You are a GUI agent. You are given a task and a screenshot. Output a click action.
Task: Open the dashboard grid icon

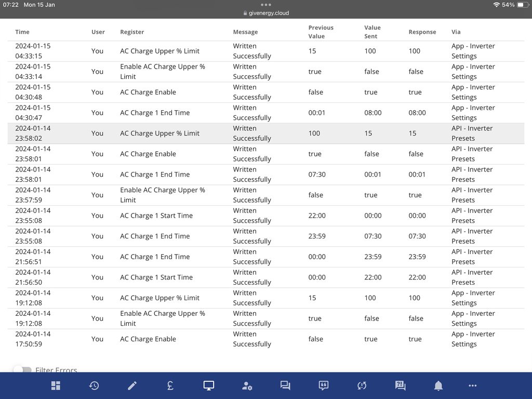pyautogui.click(x=56, y=385)
